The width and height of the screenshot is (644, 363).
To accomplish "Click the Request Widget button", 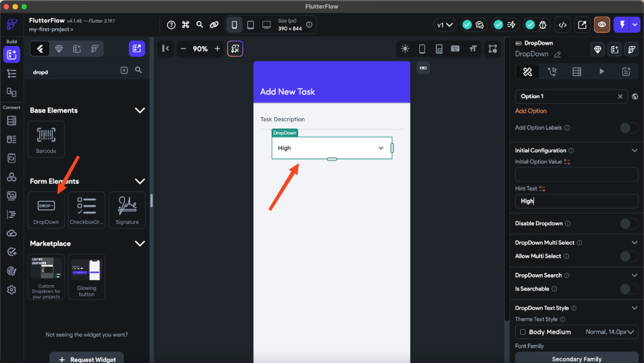I will coord(87,359).
